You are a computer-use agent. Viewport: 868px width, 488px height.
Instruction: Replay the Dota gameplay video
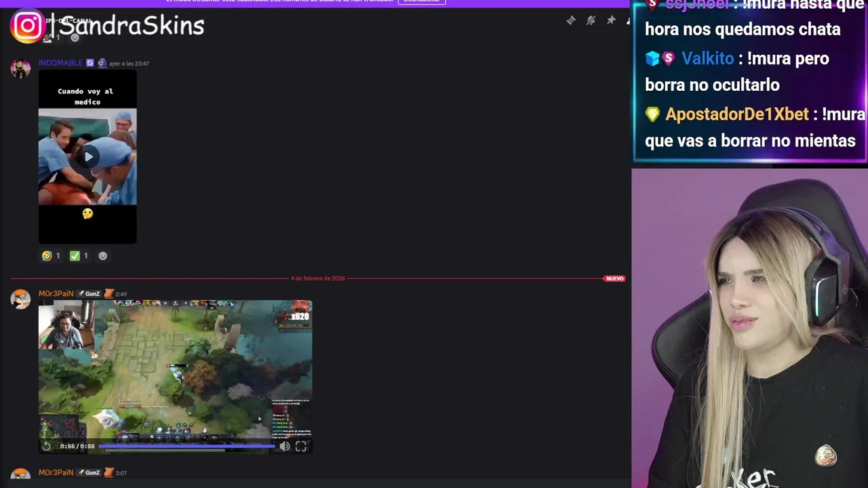46,446
